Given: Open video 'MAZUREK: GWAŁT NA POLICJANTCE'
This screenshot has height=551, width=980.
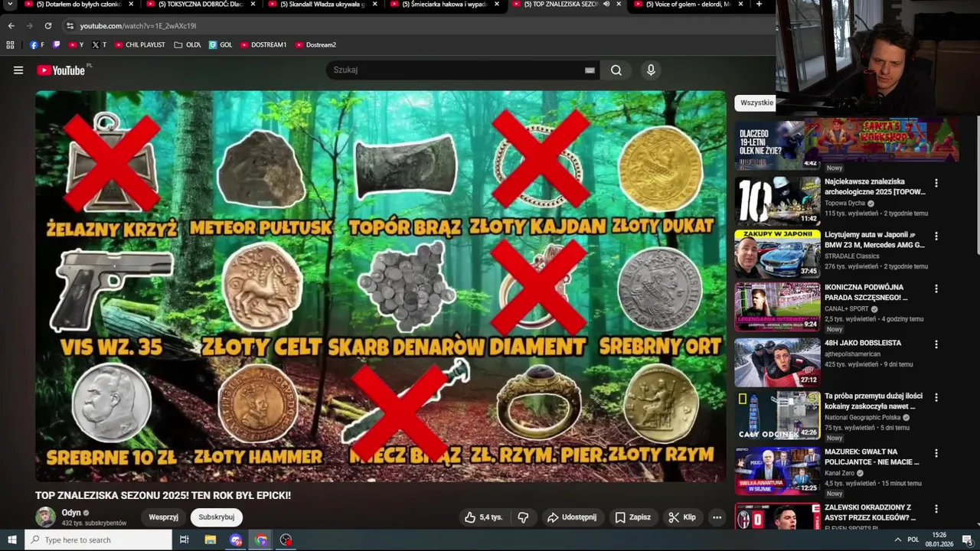Looking at the screenshot, I should tap(871, 457).
